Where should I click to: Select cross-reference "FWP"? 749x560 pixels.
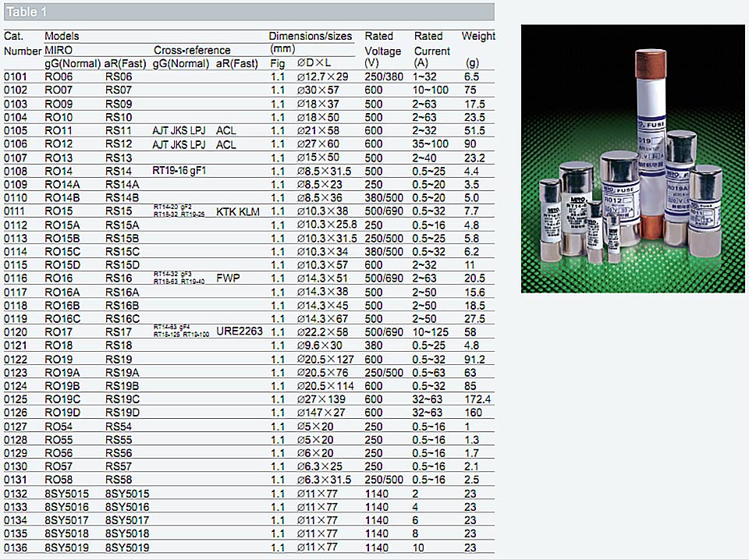click(x=228, y=278)
